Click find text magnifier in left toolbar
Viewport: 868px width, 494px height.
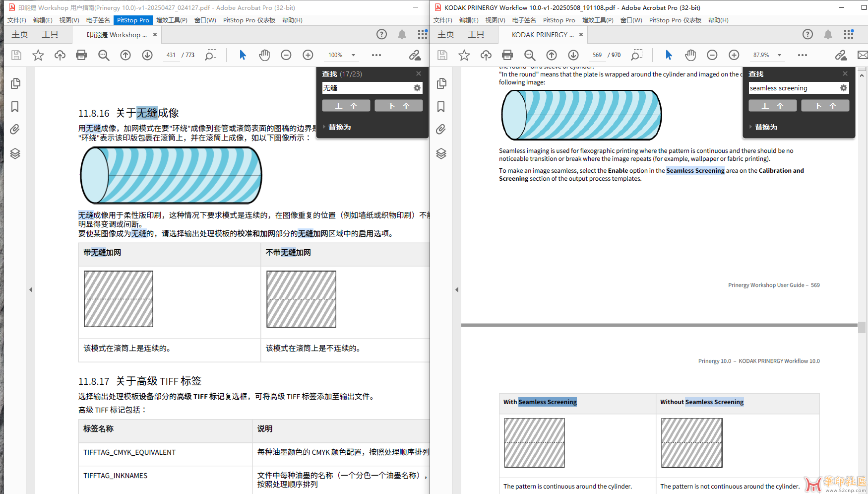(x=210, y=55)
